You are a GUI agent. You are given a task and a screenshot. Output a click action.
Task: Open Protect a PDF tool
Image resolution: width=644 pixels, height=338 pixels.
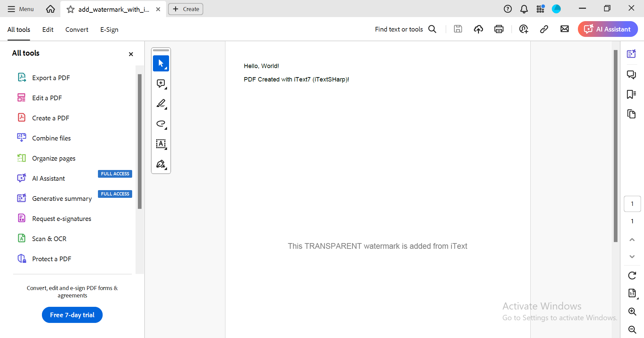coord(44,259)
